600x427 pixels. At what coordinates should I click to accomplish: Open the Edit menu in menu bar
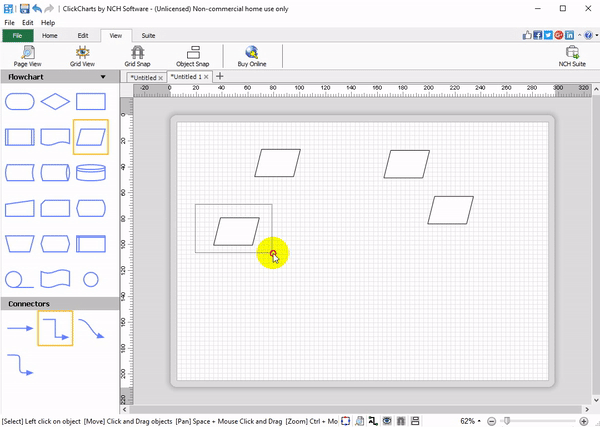click(x=28, y=23)
